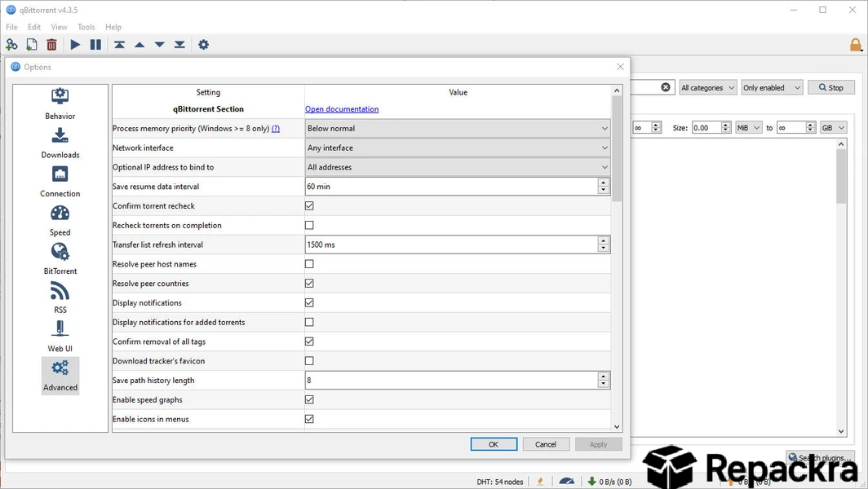The width and height of the screenshot is (868, 489).
Task: Open the Only enabled dropdown
Action: [x=772, y=87]
